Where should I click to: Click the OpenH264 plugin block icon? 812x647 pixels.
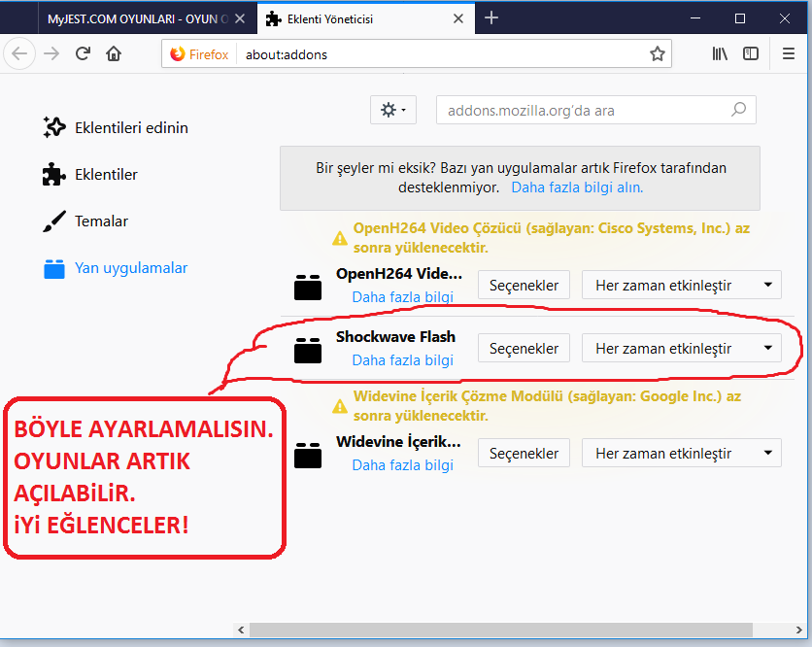click(x=308, y=287)
